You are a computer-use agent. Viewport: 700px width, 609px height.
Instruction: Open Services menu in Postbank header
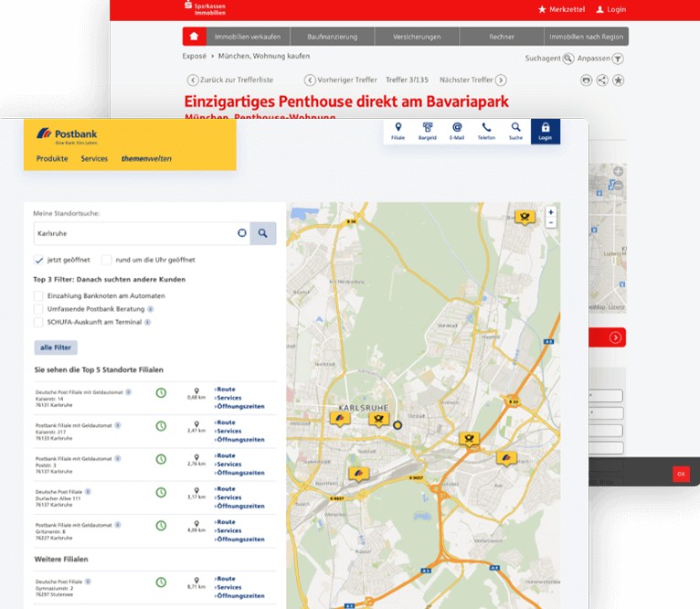pyautogui.click(x=94, y=158)
